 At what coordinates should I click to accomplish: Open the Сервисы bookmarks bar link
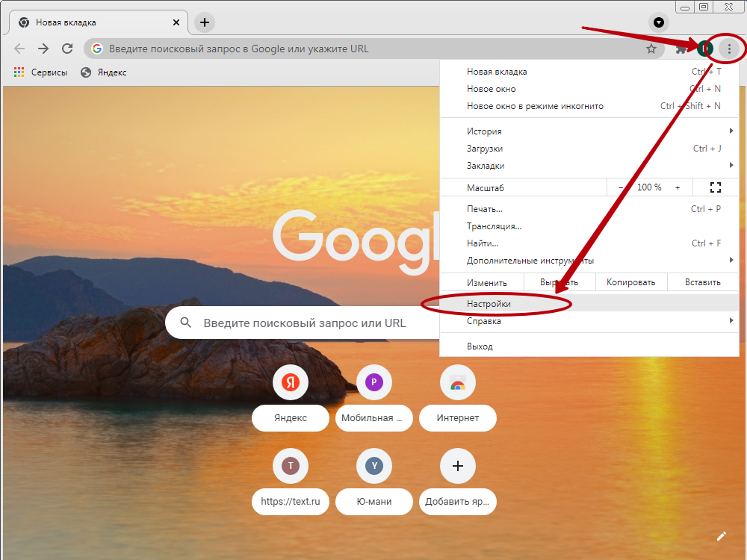tap(41, 72)
